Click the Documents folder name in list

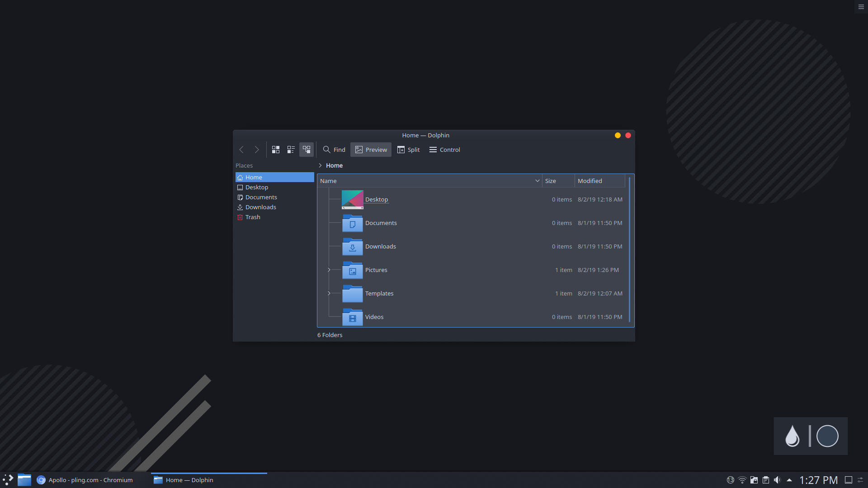(381, 223)
